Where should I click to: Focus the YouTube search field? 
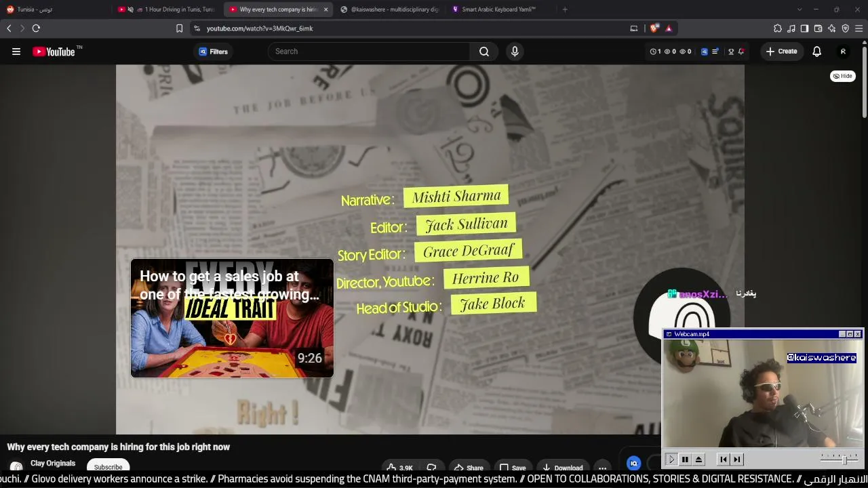point(370,52)
